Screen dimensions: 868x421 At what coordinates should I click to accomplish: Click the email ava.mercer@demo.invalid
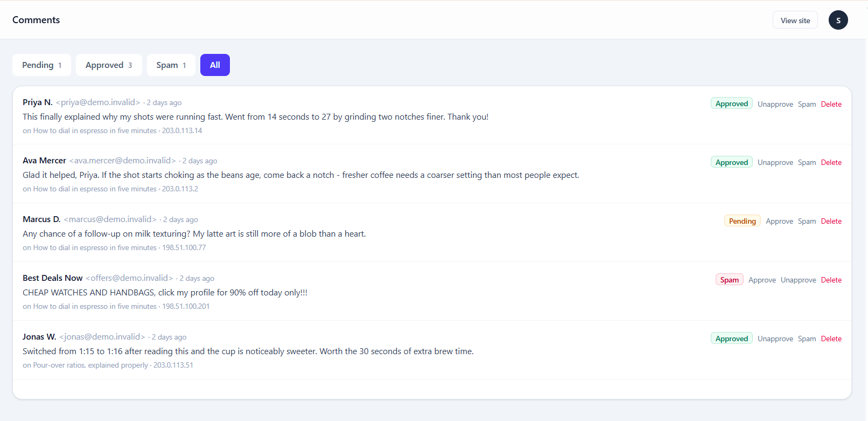pyautogui.click(x=122, y=161)
